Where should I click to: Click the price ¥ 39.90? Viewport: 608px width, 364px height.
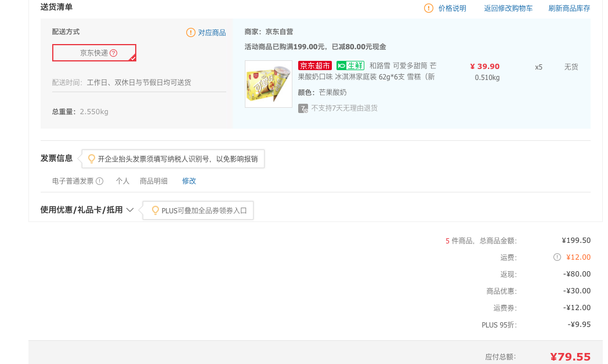click(484, 66)
